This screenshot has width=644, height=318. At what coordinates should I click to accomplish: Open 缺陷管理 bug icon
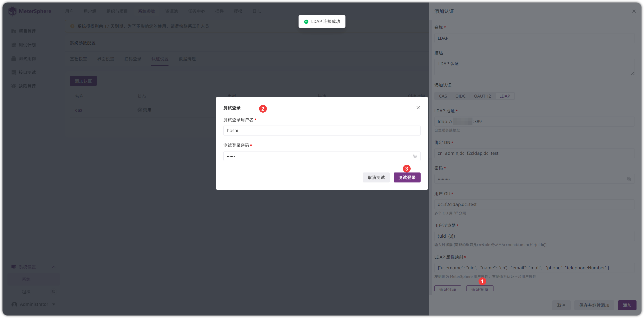(14, 86)
